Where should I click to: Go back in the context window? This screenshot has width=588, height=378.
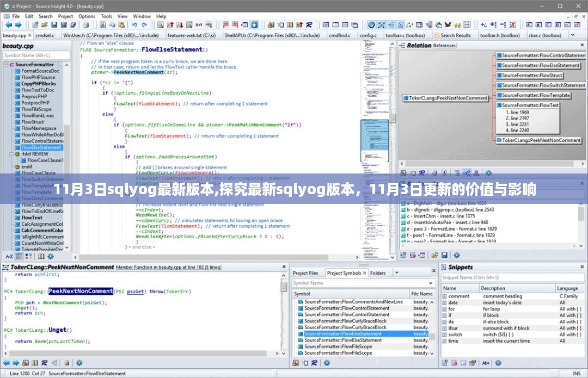pos(7,363)
